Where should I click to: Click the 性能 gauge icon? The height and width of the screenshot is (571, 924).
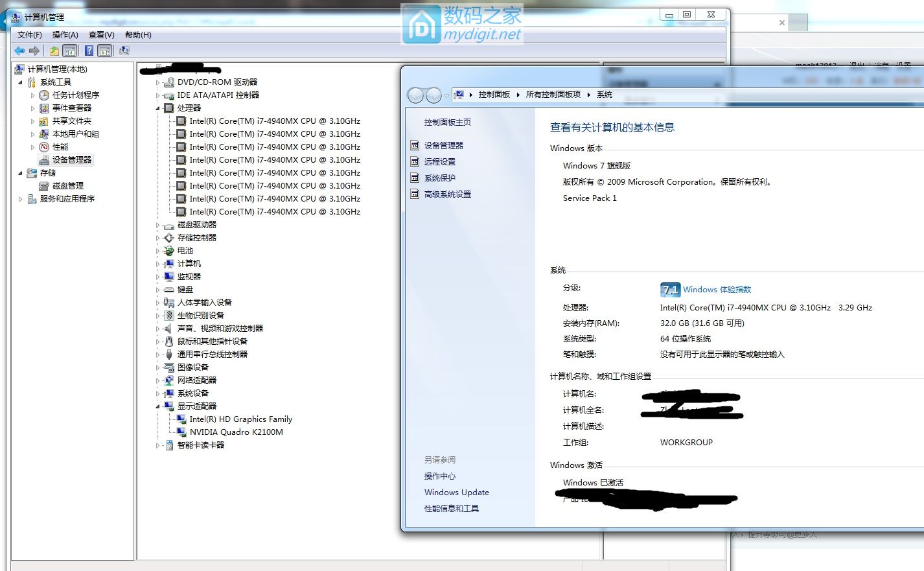[x=44, y=146]
